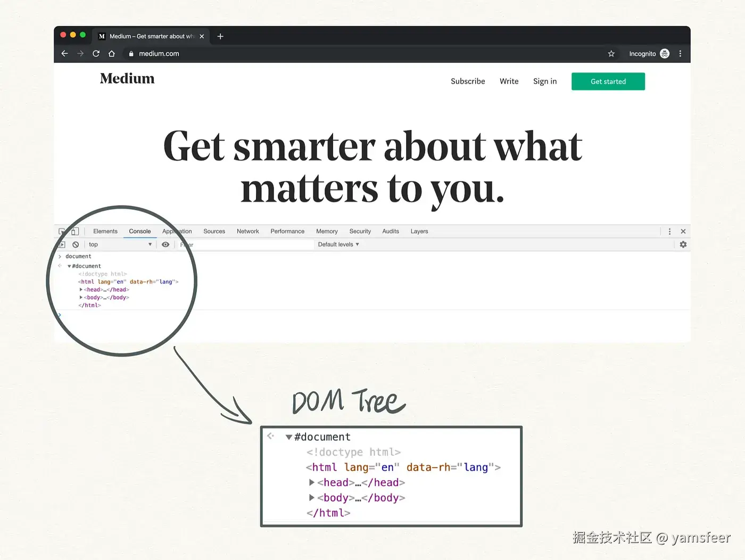The width and height of the screenshot is (745, 560).
Task: Click the console Filter input field
Action: point(245,244)
